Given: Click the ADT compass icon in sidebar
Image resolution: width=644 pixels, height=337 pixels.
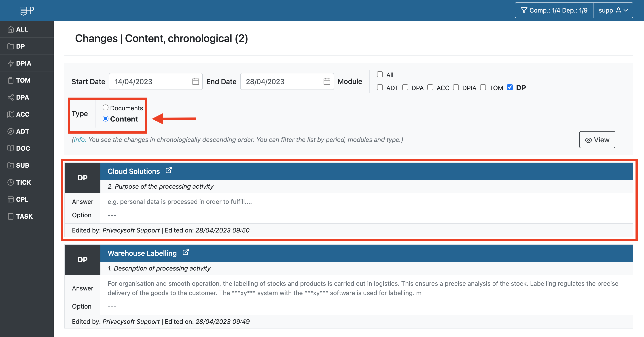Looking at the screenshot, I should [x=11, y=131].
